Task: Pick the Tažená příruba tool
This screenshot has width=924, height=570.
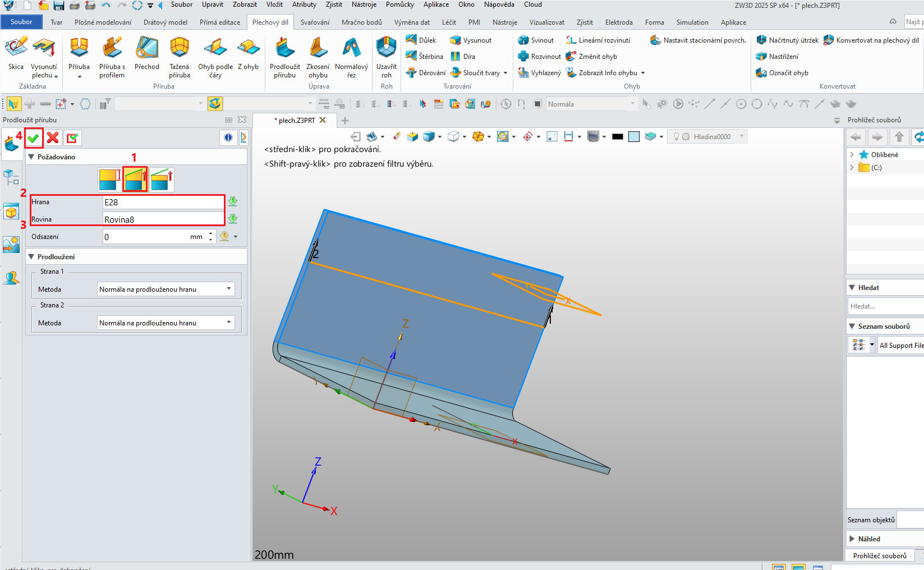Action: [180, 57]
